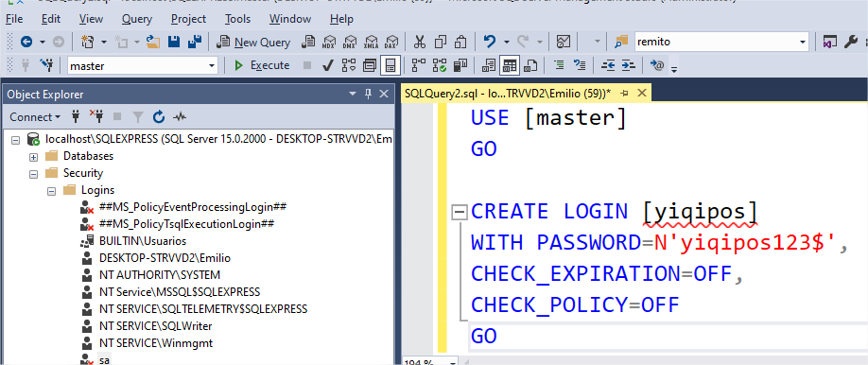Toggle auto-hide pin of Object Explorer
The image size is (868, 365).
click(368, 95)
